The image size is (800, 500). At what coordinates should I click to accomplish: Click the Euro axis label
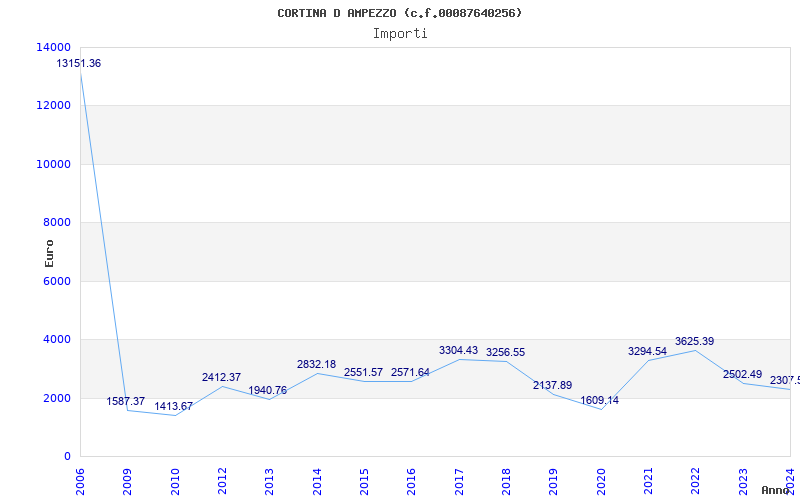pos(49,254)
